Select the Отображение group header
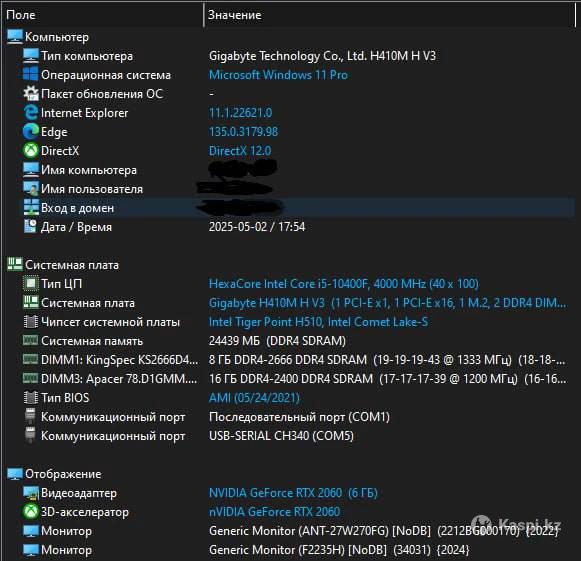 [x=54, y=474]
